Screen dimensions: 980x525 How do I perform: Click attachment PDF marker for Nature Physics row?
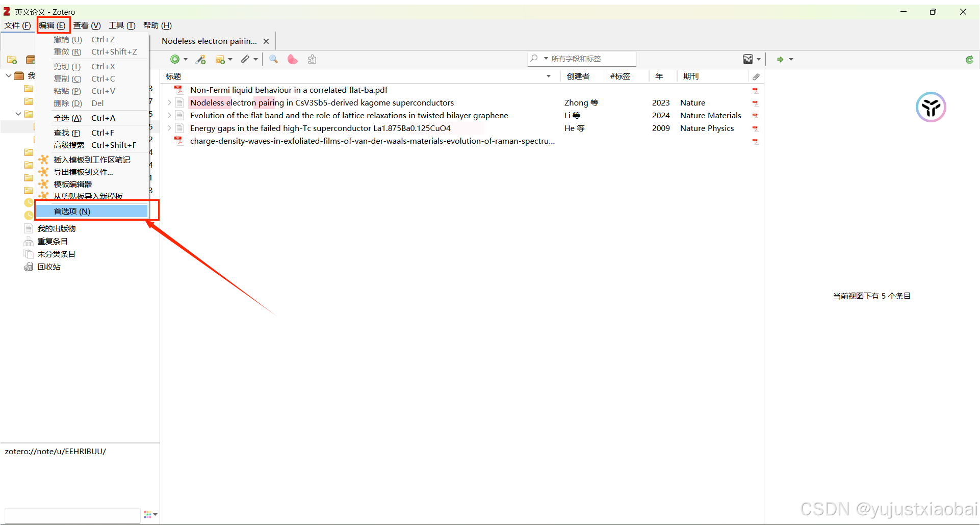pos(755,128)
